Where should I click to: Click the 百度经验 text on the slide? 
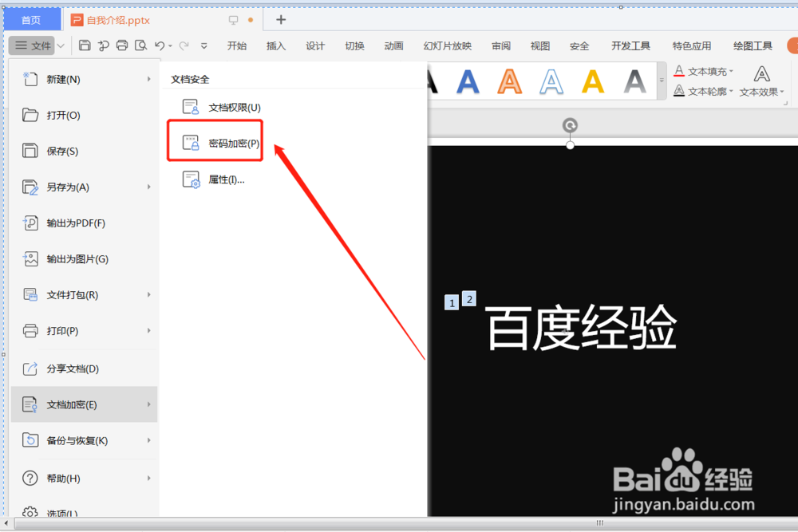click(x=581, y=328)
